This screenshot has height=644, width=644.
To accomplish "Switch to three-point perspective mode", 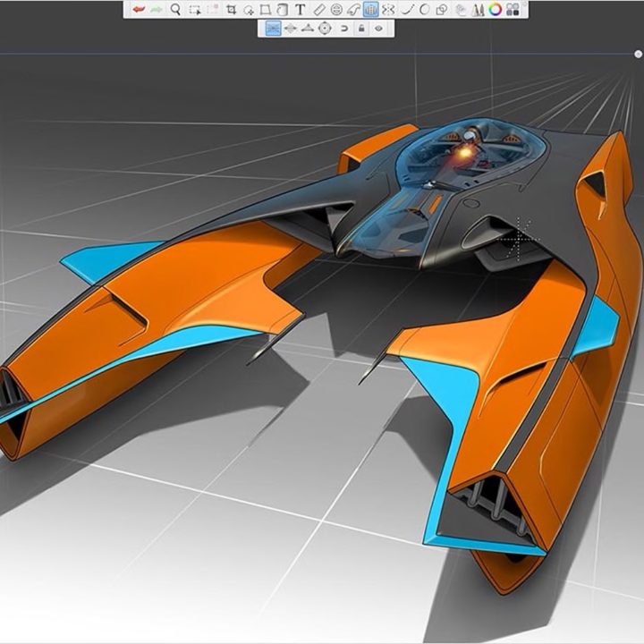I will (308, 29).
